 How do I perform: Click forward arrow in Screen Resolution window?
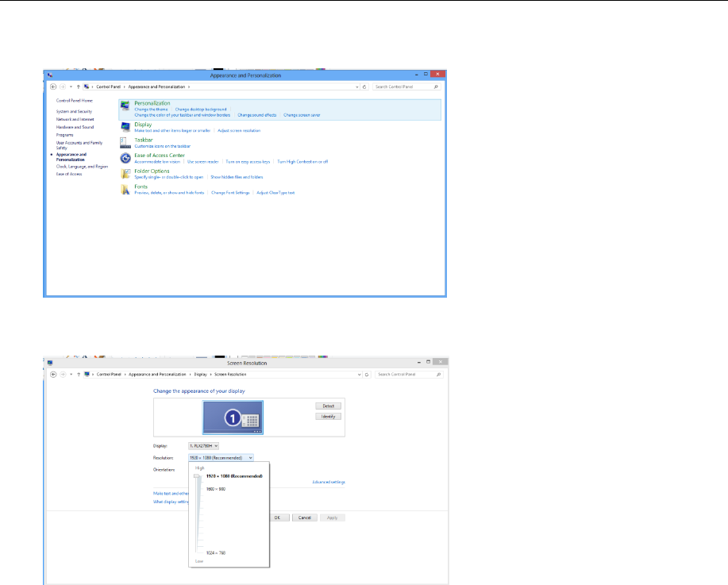64,374
